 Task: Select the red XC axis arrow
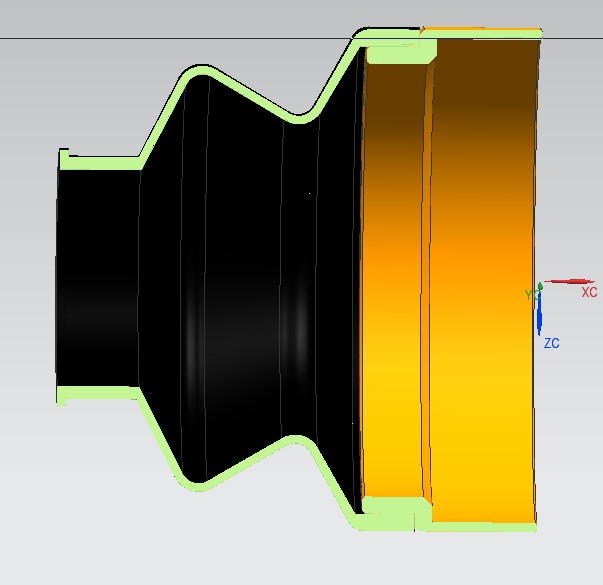[x=569, y=282]
